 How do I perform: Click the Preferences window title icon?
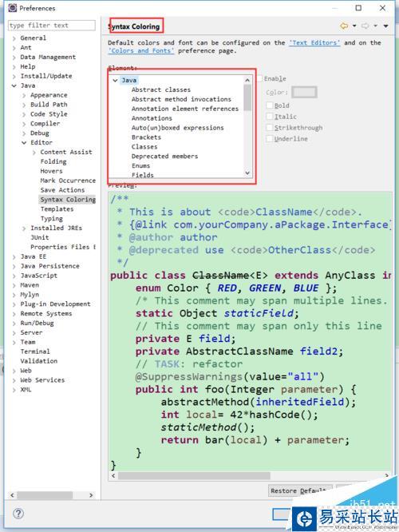(13, 8)
